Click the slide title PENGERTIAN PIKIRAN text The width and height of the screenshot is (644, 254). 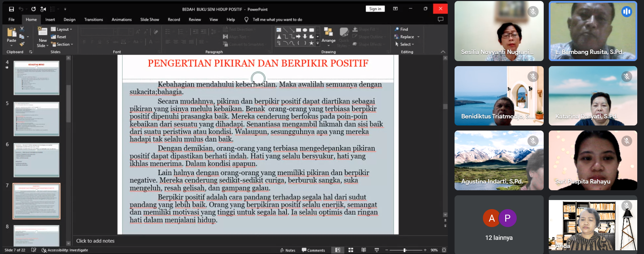pos(258,63)
